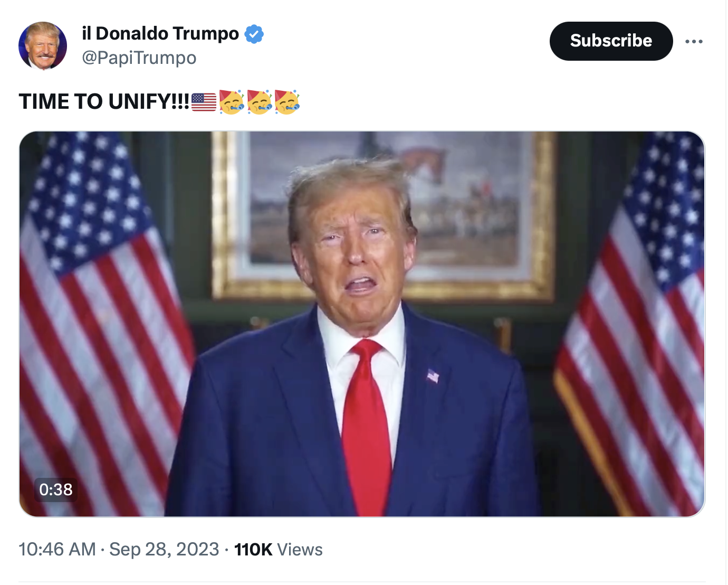This screenshot has width=728, height=585.
Task: Click the gold-framed painting in video
Action: coord(384,214)
